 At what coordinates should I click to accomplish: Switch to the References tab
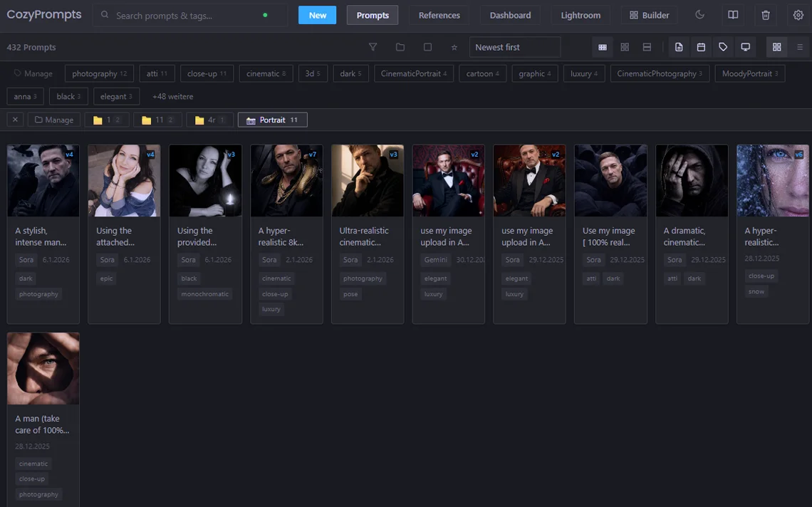(439, 15)
